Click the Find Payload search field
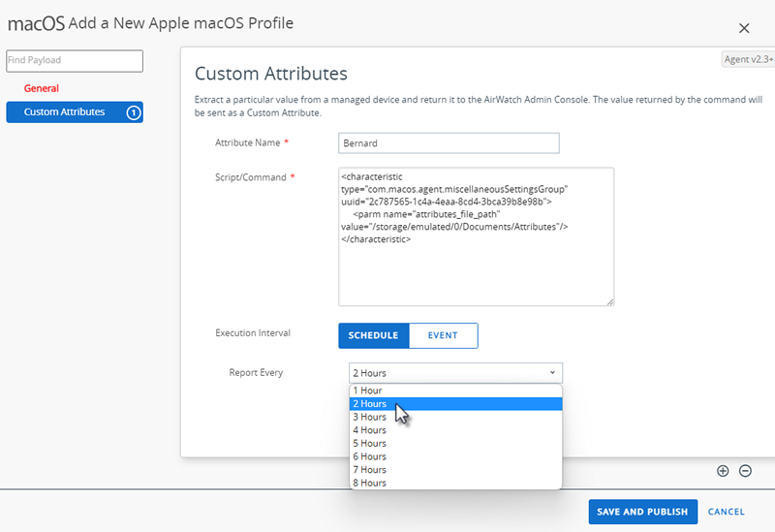The image size is (775, 532). click(x=75, y=60)
